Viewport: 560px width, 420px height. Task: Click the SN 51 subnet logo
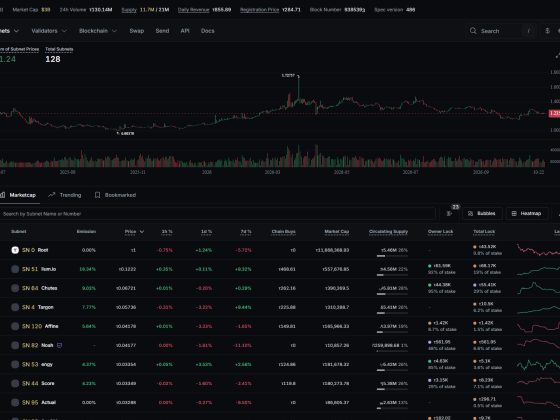[15, 269]
